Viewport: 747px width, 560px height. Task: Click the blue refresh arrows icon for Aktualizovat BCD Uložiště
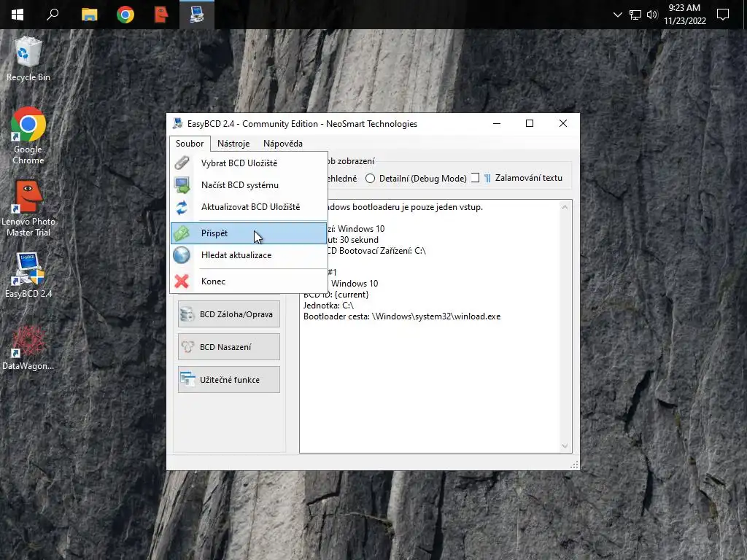tap(182, 207)
